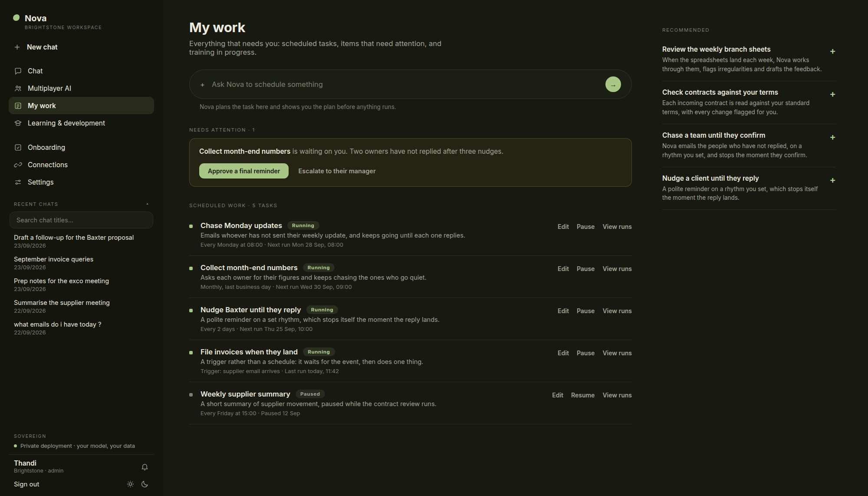Image resolution: width=868 pixels, height=496 pixels.
Task: Click the plus icon beside New chat
Action: pos(17,47)
